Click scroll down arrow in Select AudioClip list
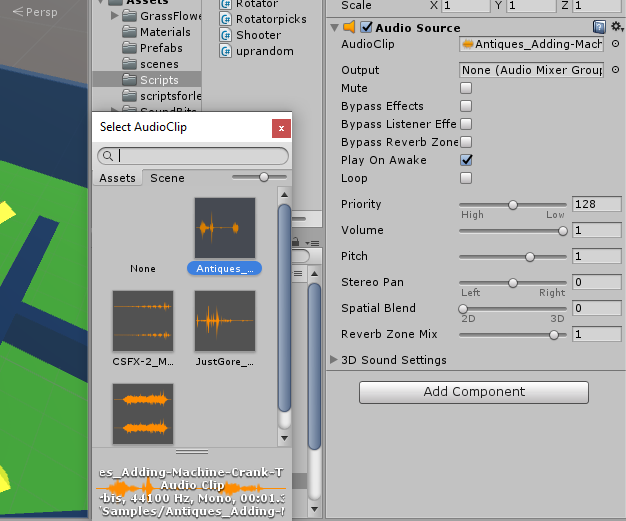This screenshot has height=521, width=626. [284, 438]
